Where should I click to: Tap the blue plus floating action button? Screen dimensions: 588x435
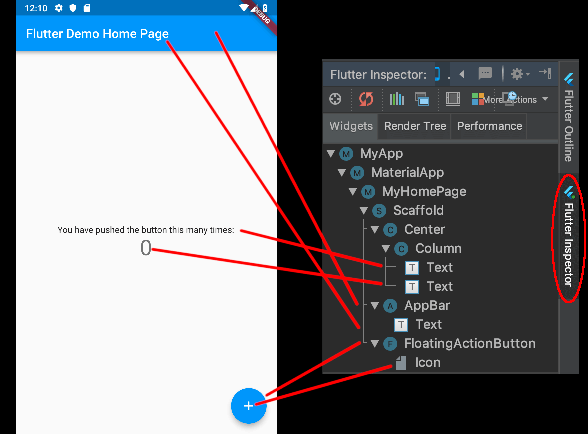[249, 406]
